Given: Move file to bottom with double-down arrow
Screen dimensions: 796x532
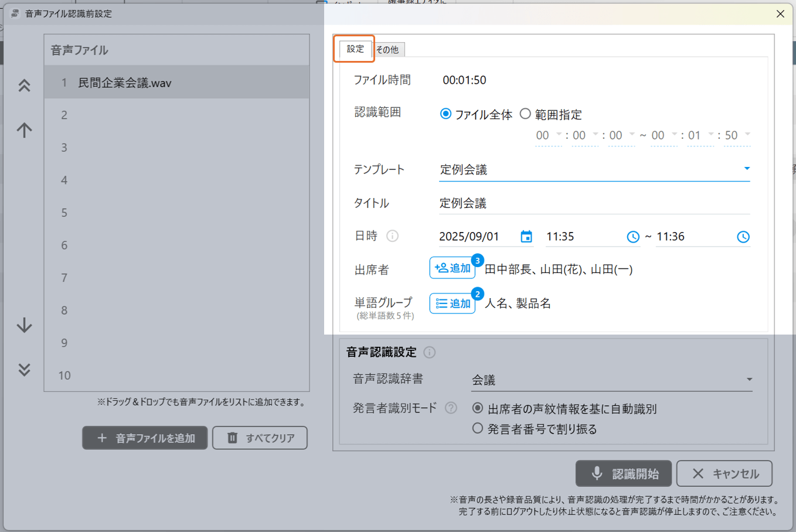Looking at the screenshot, I should click(x=24, y=369).
